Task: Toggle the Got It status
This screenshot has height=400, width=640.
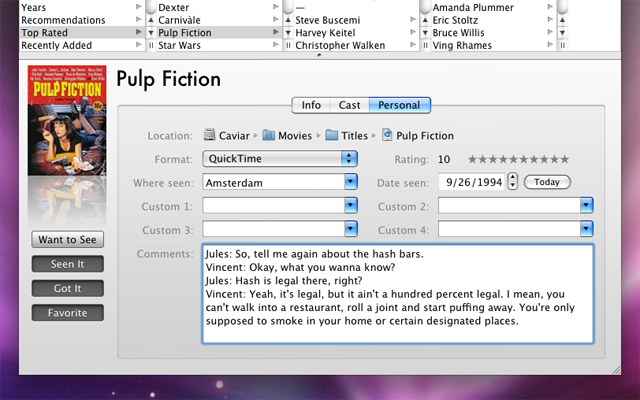Action: (67, 289)
